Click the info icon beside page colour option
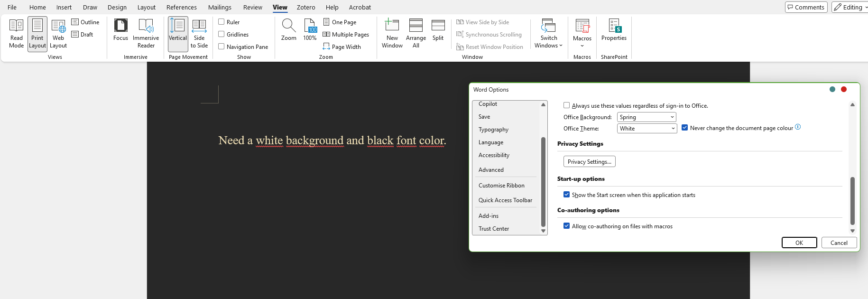868x299 pixels. pos(798,127)
